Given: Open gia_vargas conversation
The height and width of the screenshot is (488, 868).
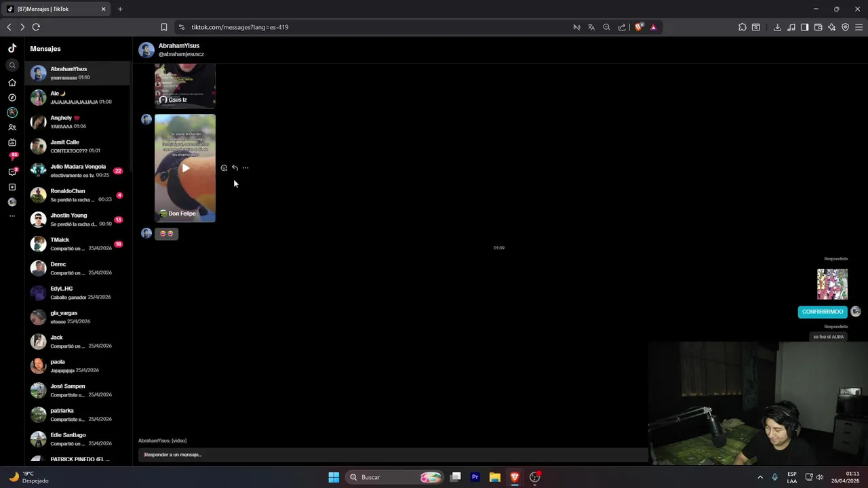Looking at the screenshot, I should pyautogui.click(x=77, y=317).
